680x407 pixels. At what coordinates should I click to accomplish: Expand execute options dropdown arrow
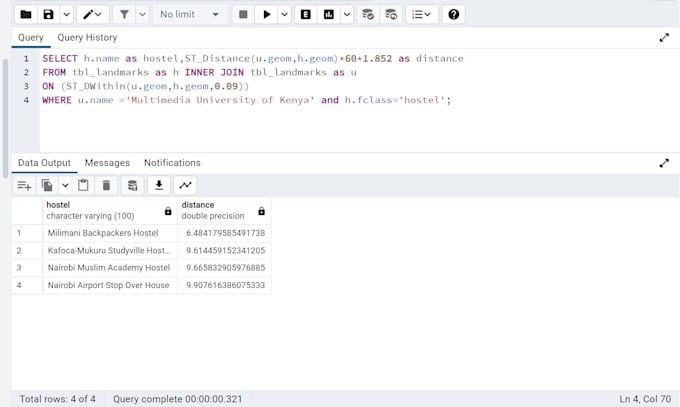tap(284, 14)
